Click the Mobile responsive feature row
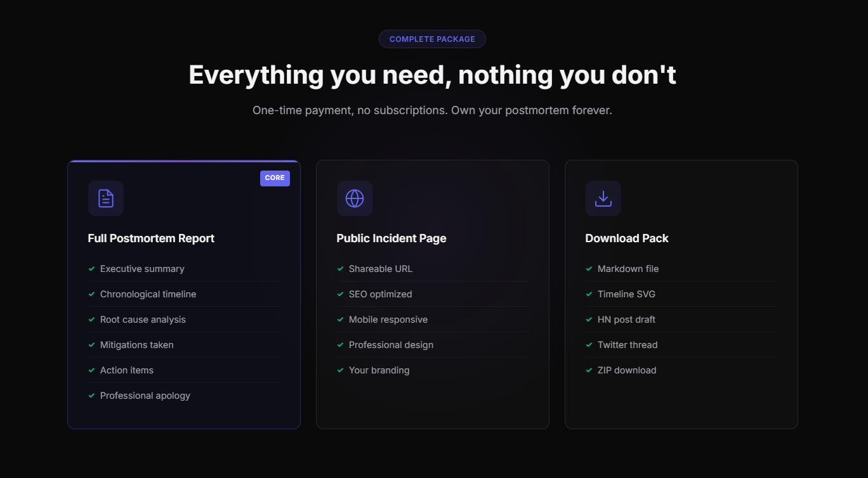 388,320
